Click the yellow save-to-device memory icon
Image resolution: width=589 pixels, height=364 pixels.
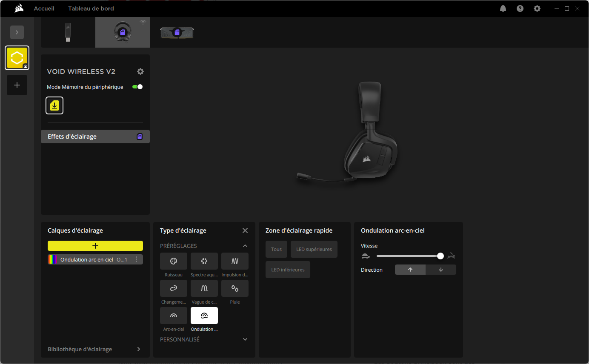tap(54, 105)
